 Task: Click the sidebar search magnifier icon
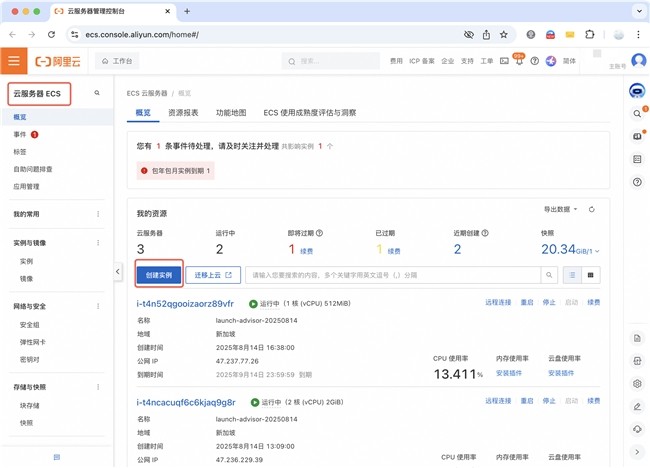tap(97, 93)
